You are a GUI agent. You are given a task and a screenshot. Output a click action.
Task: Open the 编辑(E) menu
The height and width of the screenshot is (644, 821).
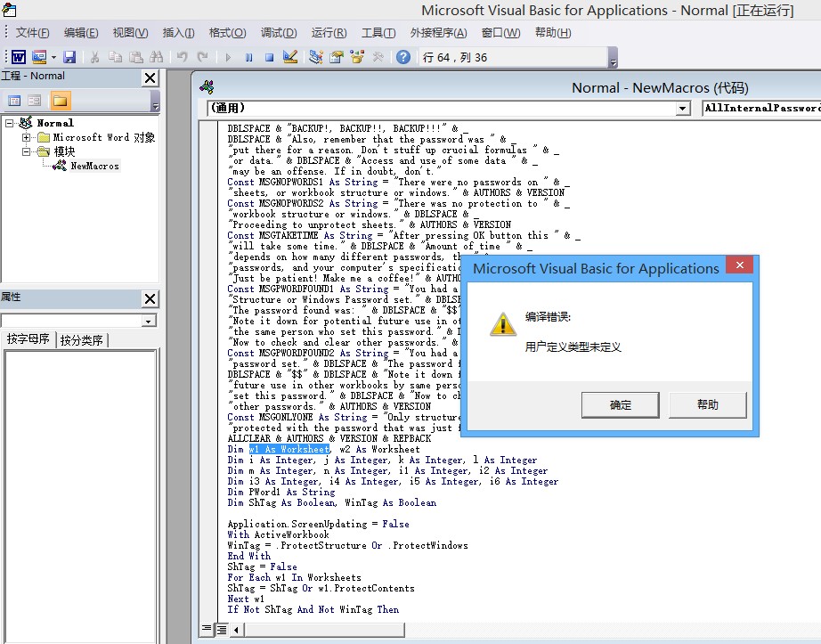pos(81,32)
